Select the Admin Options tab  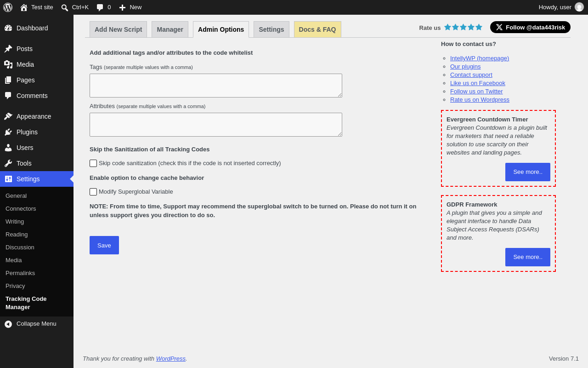tap(221, 29)
